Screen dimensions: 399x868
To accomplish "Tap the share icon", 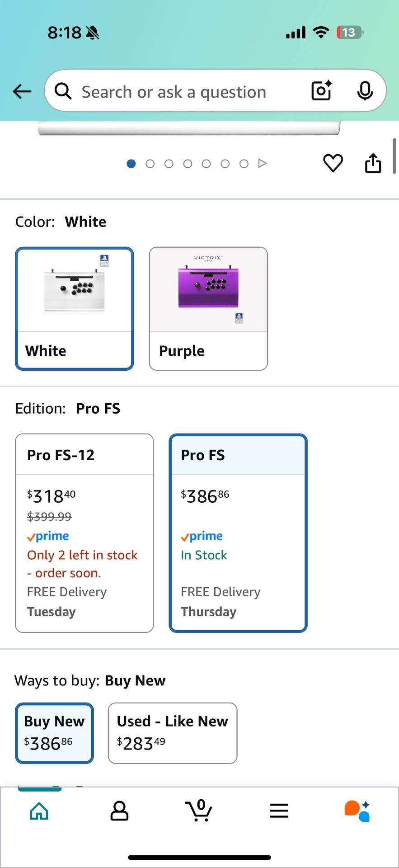I will [x=373, y=163].
